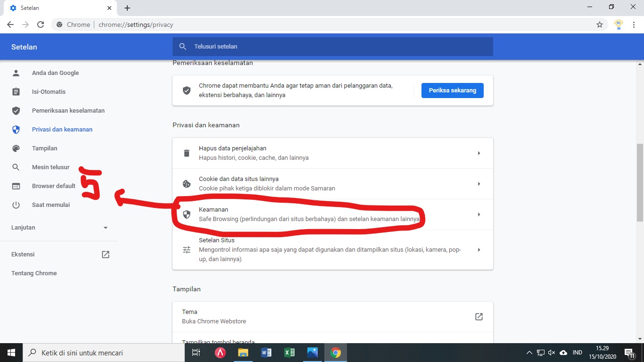
Task: Click the back navigation arrow
Action: (x=10, y=25)
